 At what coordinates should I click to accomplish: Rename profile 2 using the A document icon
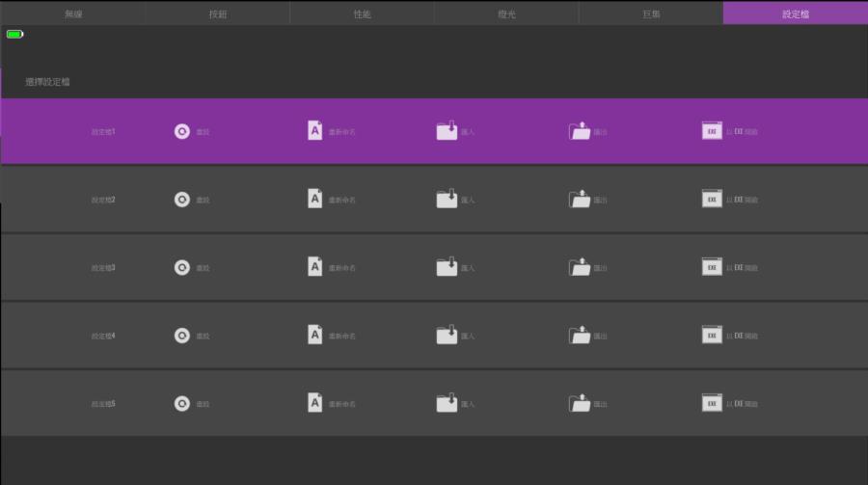pos(315,199)
